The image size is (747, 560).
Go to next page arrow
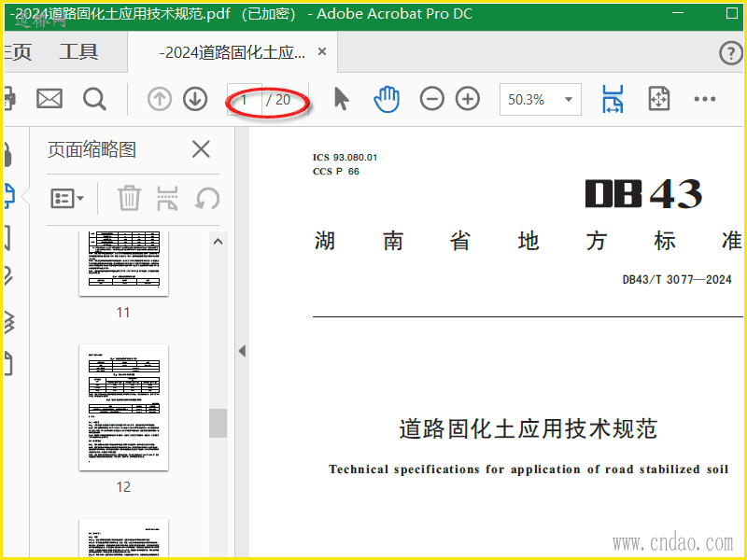195,99
